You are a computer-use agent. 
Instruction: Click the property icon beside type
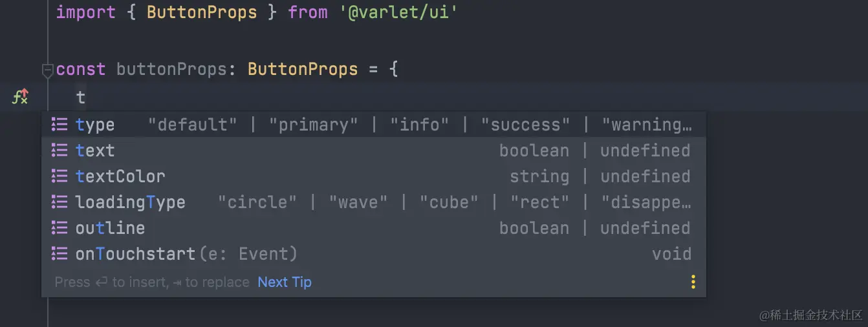[x=60, y=124]
